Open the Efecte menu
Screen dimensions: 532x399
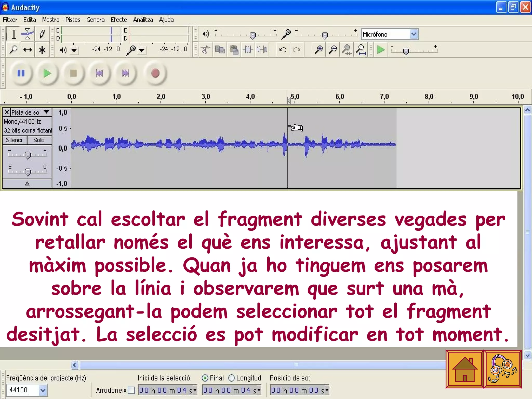[x=119, y=20]
